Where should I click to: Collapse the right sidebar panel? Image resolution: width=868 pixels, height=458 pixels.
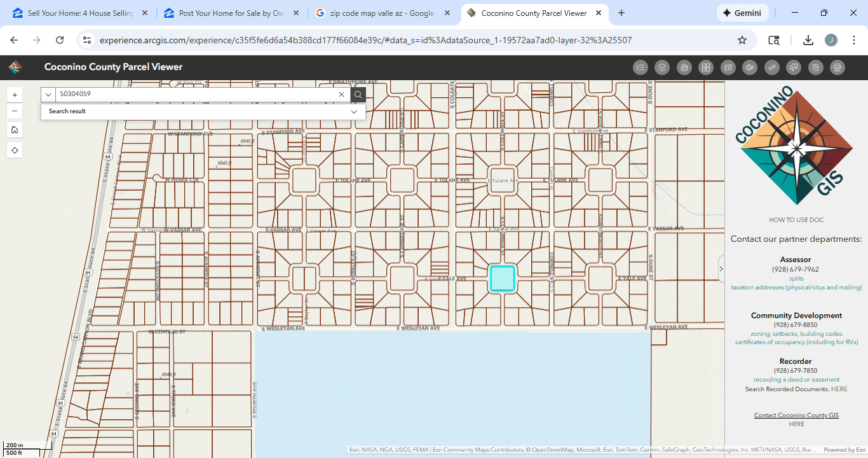click(x=721, y=269)
